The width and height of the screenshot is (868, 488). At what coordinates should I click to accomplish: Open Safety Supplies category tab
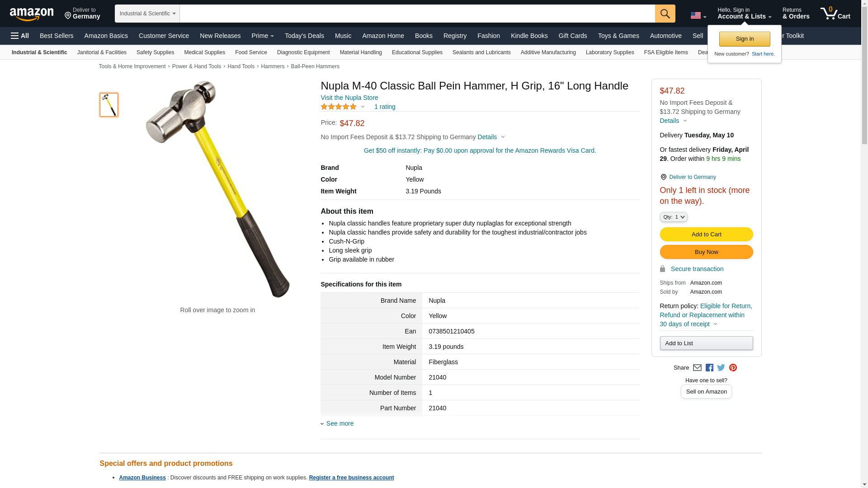click(x=155, y=52)
